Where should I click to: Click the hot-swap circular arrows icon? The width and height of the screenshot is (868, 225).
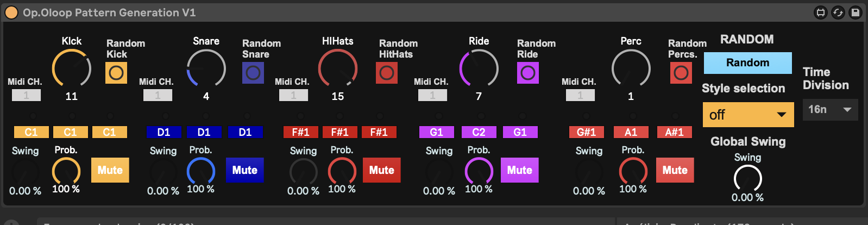(838, 12)
